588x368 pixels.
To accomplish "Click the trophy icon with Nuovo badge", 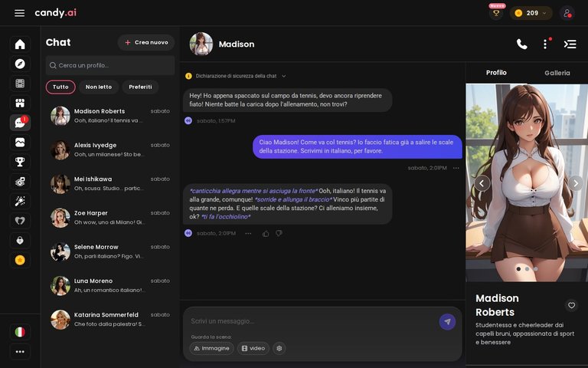I will click(496, 13).
